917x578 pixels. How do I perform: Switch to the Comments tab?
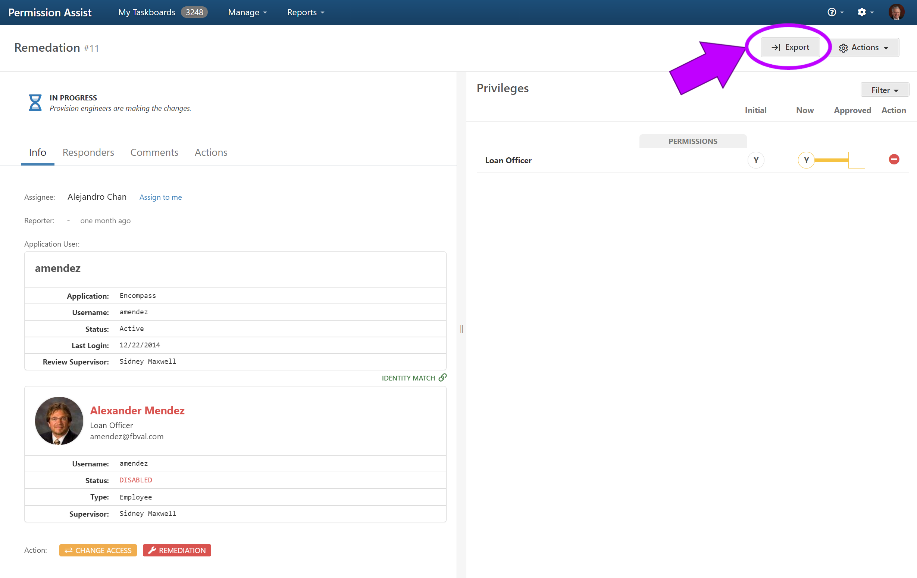(x=154, y=153)
